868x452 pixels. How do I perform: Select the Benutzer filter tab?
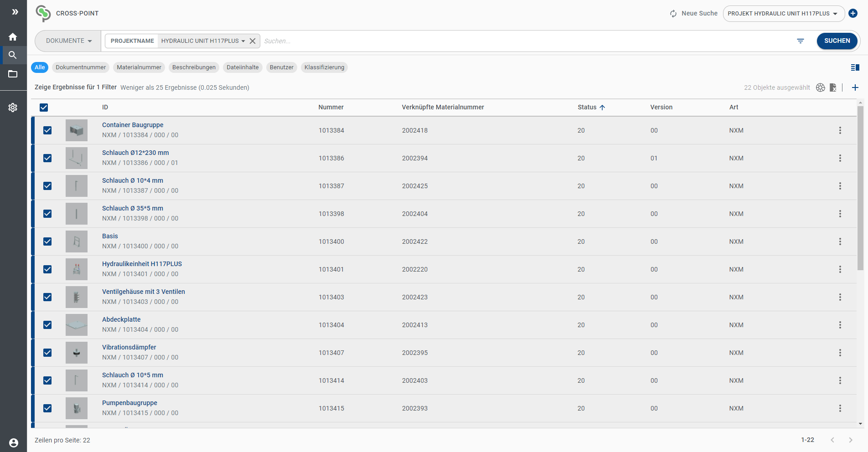point(282,67)
